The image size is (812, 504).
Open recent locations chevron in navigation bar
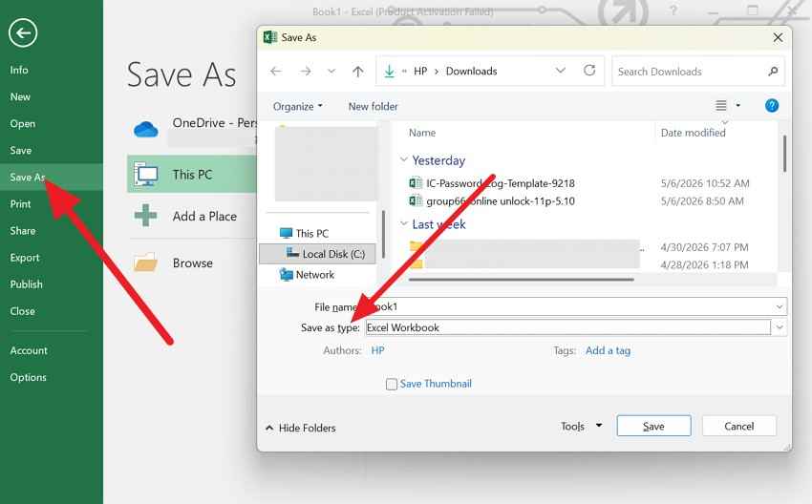[331, 71]
